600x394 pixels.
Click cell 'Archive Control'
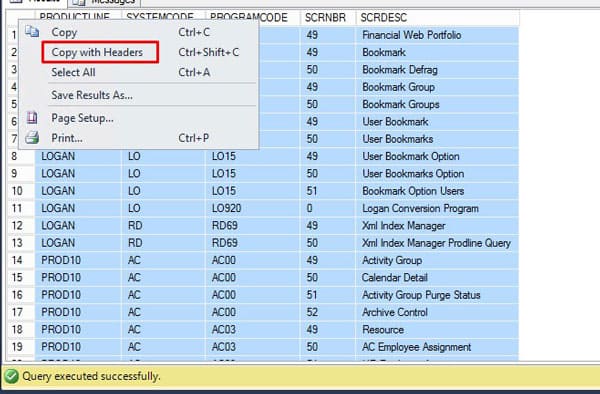click(437, 312)
